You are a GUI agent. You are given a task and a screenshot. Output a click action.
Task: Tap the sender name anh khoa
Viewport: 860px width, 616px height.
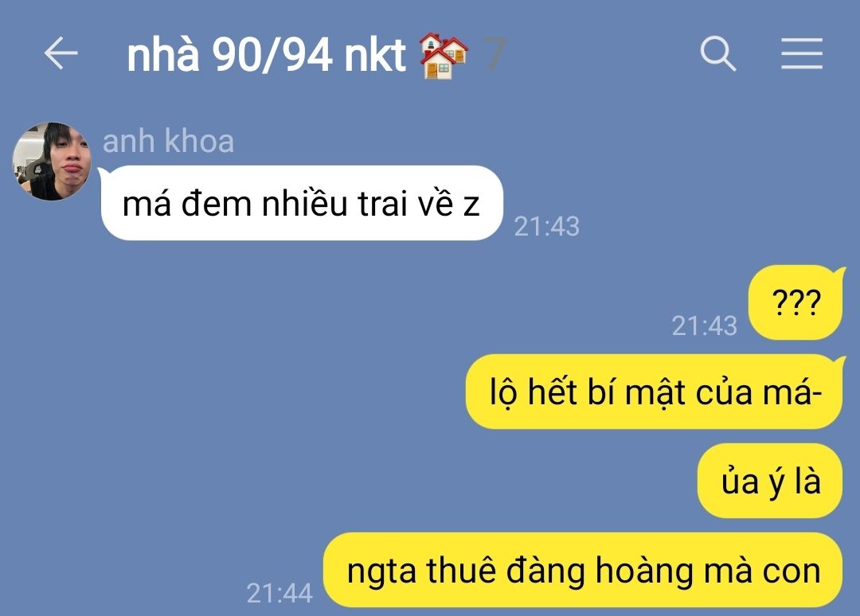(168, 141)
